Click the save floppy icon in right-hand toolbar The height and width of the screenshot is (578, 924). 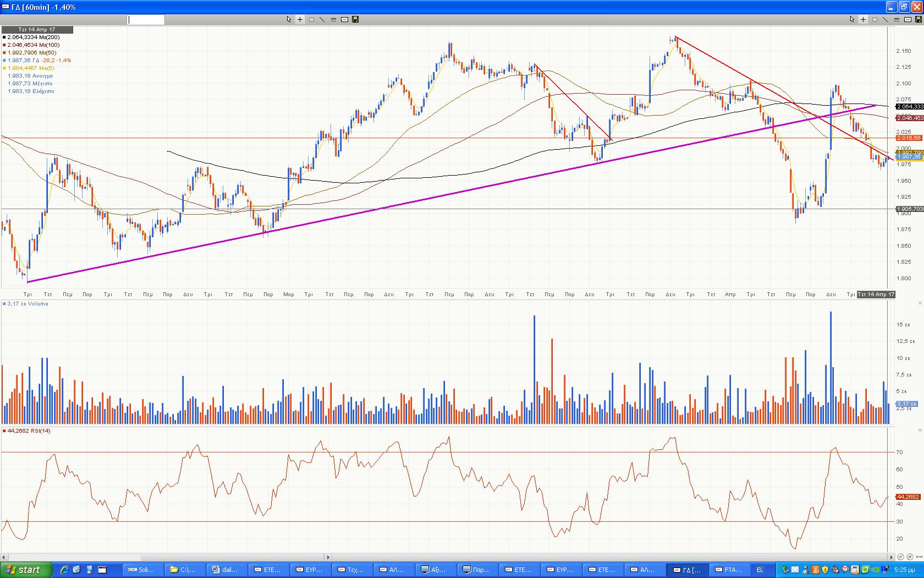point(919,19)
